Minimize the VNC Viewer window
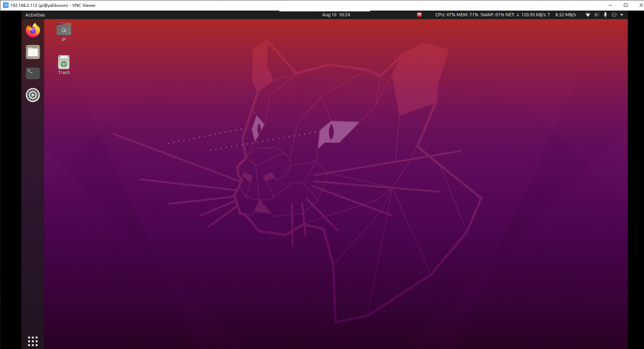 click(x=610, y=5)
